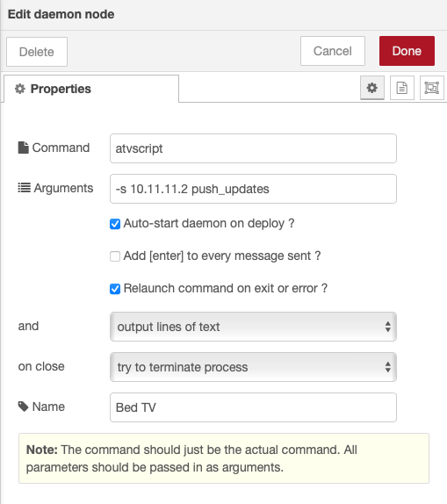Viewport: 447px width, 504px height.
Task: Disable Auto-start daemon on deploy checkbox
Action: pyautogui.click(x=115, y=224)
